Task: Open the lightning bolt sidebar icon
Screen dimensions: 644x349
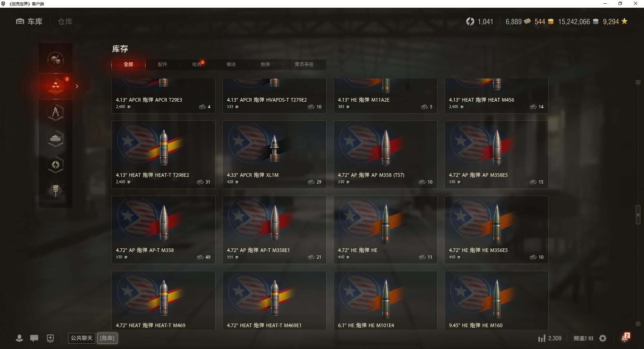Action: tap(56, 165)
